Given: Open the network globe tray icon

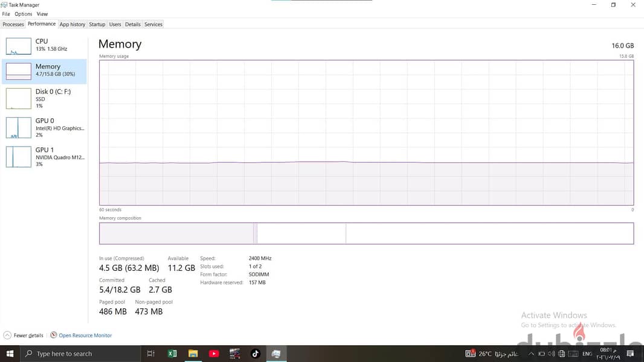Looking at the screenshot, I should [x=561, y=354].
